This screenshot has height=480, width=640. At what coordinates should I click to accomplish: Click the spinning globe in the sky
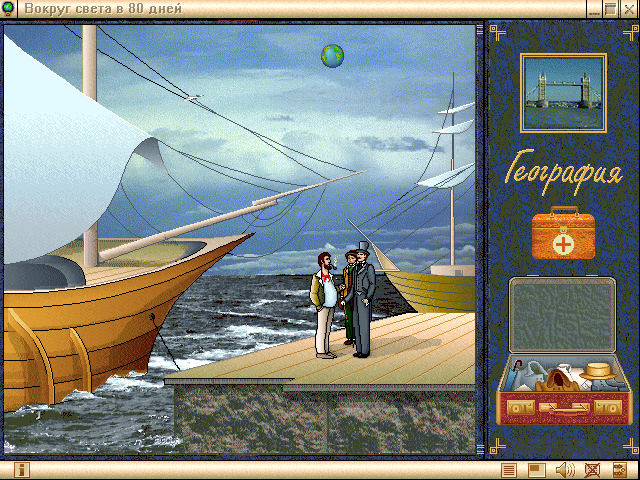pos(332,56)
